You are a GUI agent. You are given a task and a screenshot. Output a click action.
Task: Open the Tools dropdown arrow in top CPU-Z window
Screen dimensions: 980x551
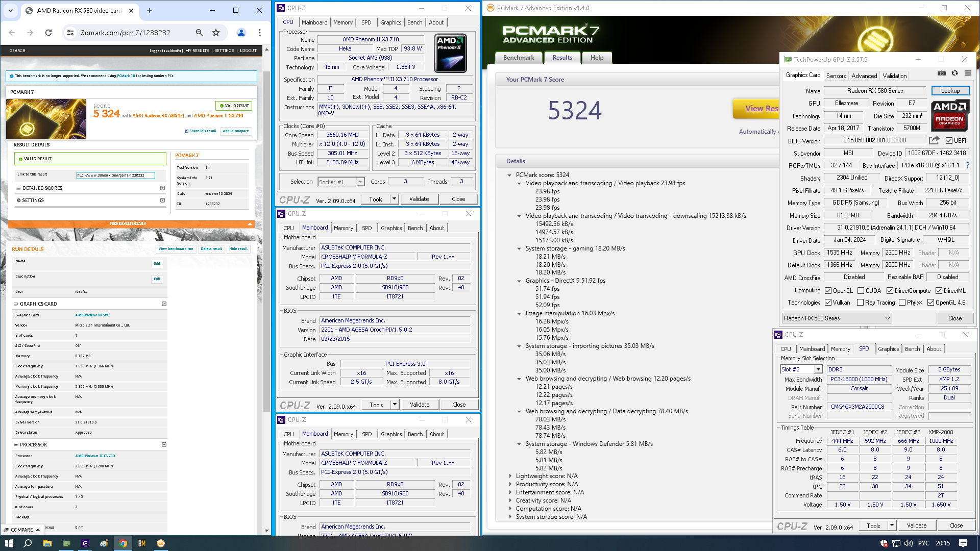pyautogui.click(x=394, y=199)
